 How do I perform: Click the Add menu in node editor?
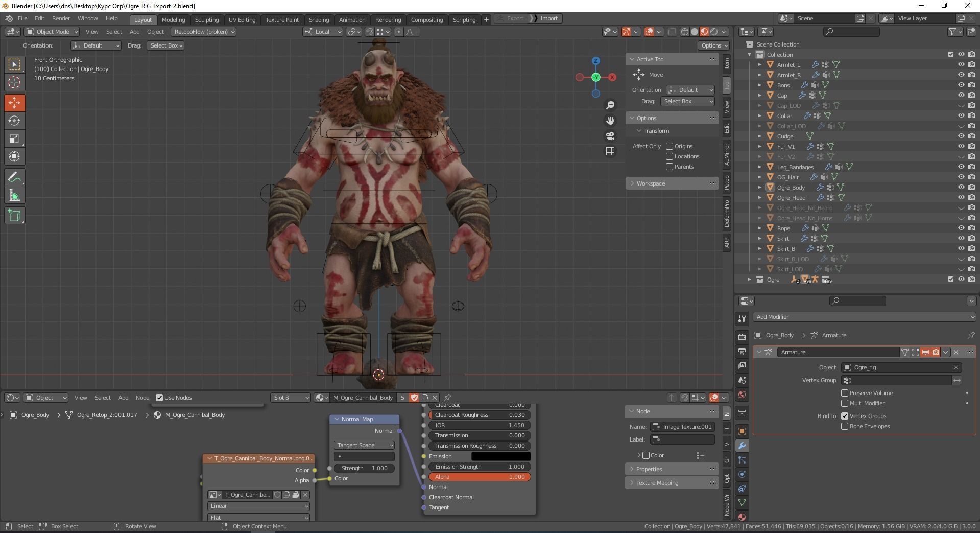coord(123,398)
